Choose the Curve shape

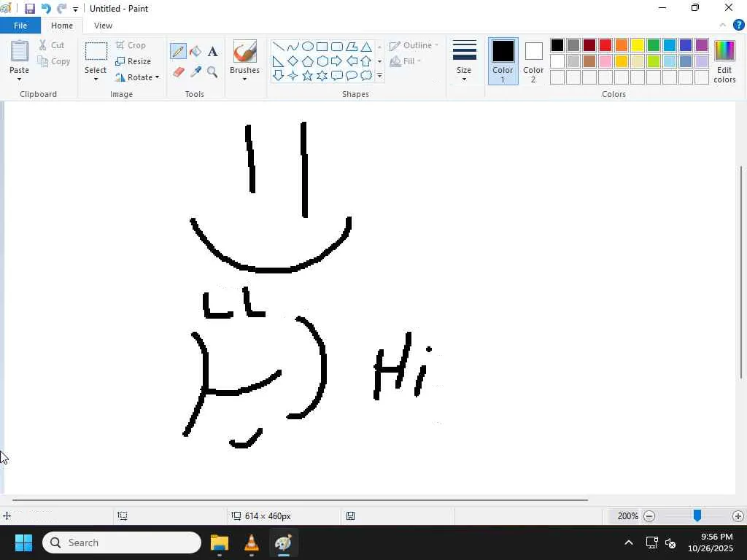point(293,46)
